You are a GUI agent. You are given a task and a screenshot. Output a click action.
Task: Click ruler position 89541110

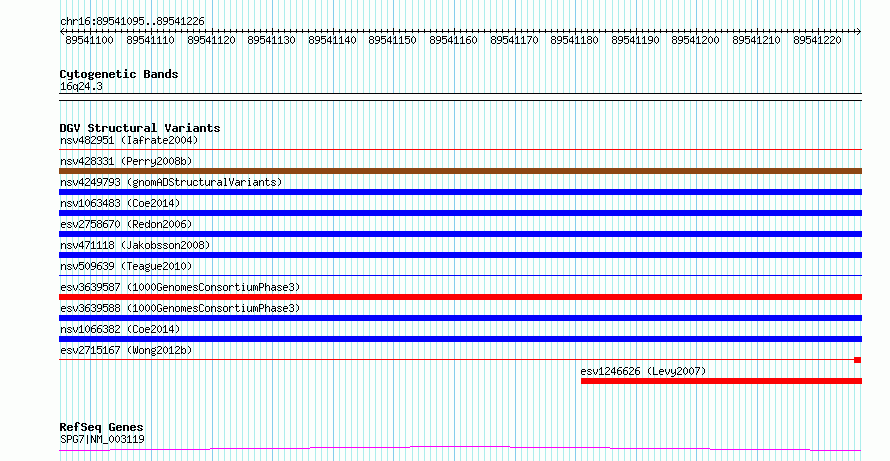(x=150, y=40)
